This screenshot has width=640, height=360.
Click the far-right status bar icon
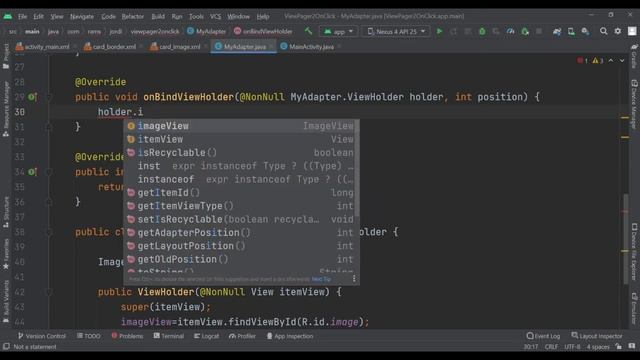[x=632, y=347]
